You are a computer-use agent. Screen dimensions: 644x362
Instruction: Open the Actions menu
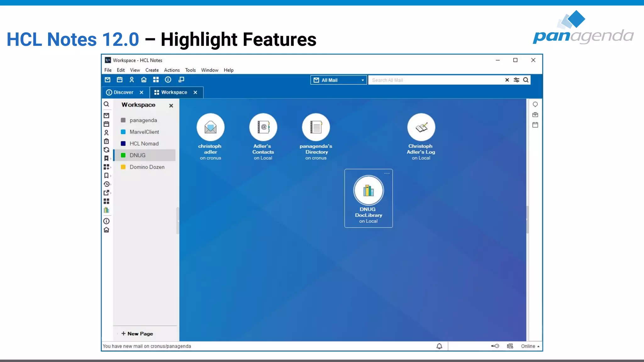tap(172, 70)
